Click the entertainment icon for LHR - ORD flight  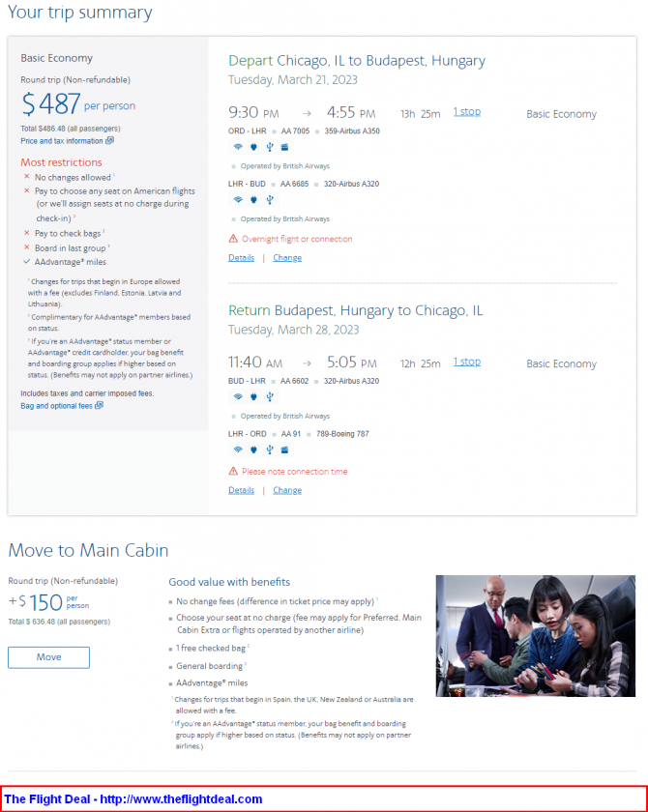point(284,449)
